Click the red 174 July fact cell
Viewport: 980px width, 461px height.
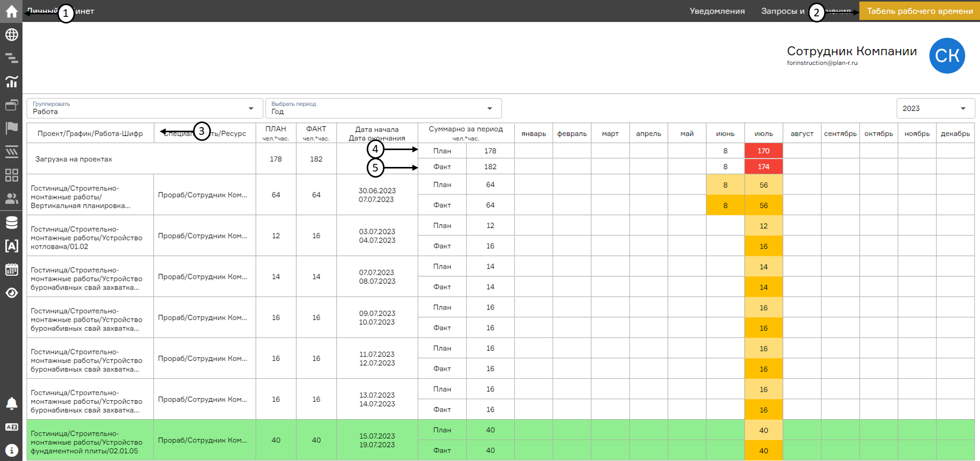(x=763, y=166)
